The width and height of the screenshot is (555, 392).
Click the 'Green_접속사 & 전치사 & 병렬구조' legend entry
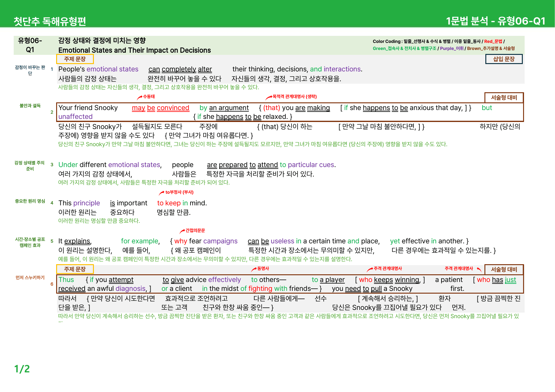[x=404, y=48]
